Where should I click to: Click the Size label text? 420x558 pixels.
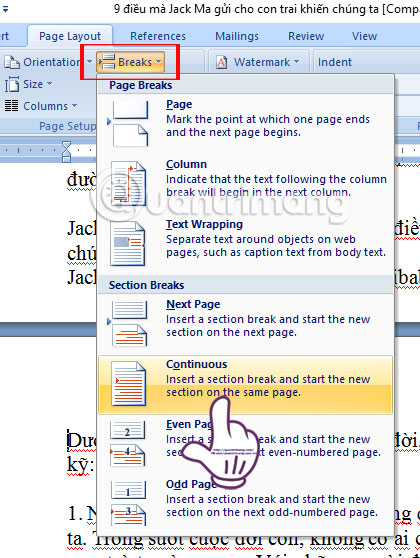tap(33, 84)
